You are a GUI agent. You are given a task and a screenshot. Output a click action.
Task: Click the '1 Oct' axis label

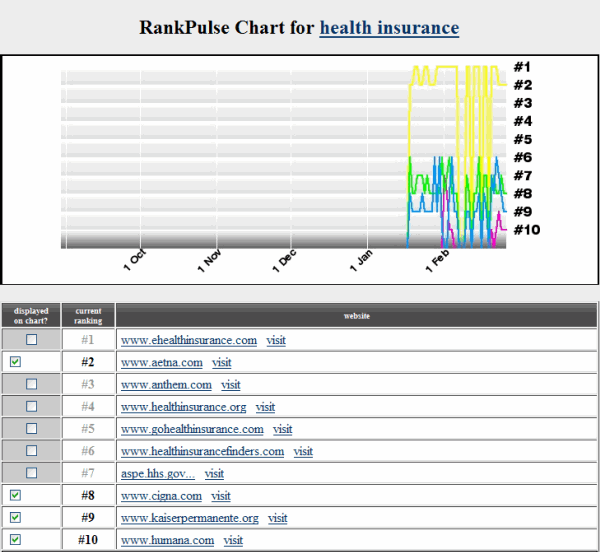coord(134,260)
